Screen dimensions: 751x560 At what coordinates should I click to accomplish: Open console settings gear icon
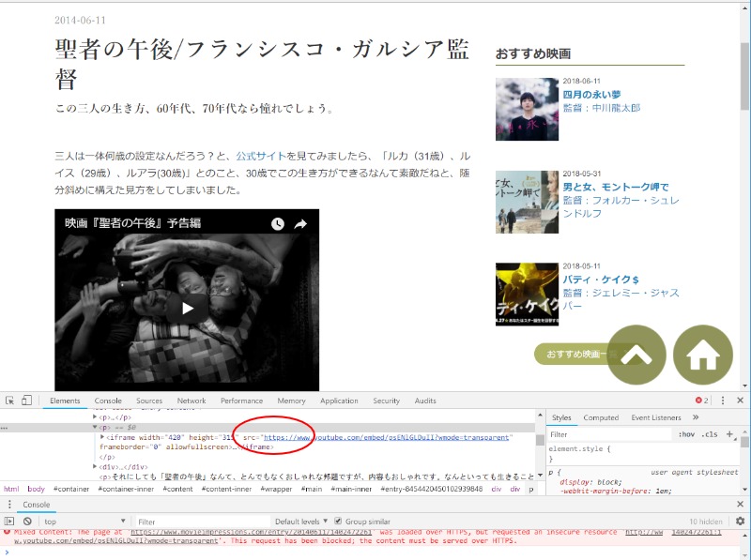pyautogui.click(x=740, y=522)
